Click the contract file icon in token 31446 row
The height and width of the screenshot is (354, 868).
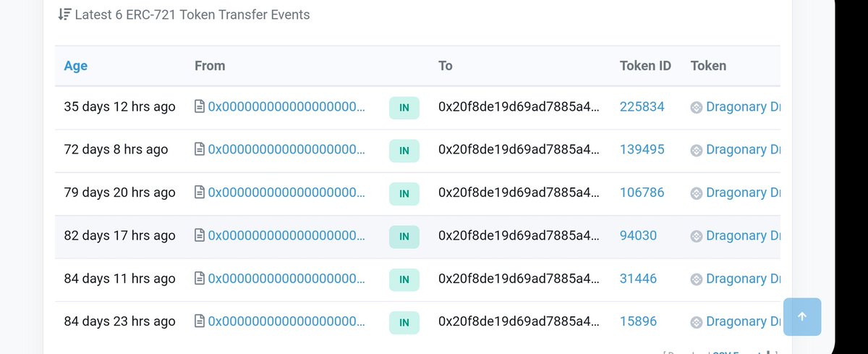point(200,279)
